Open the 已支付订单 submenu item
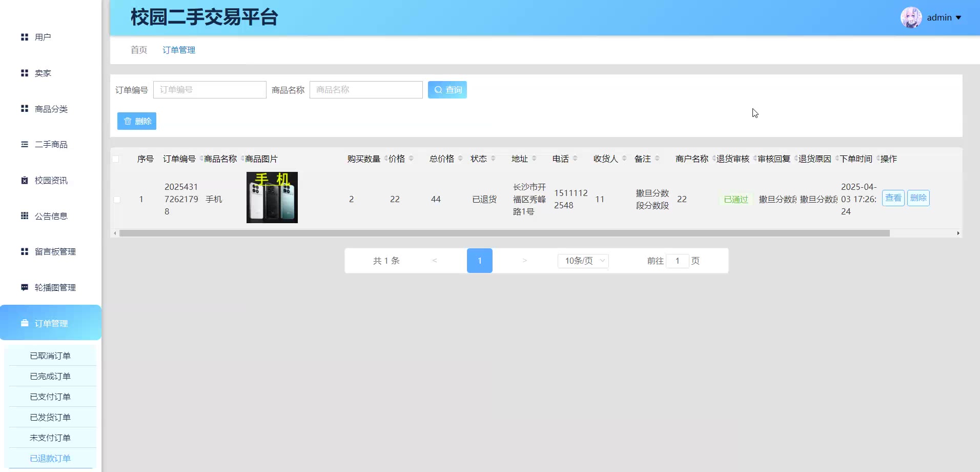Image resolution: width=980 pixels, height=472 pixels. point(50,397)
